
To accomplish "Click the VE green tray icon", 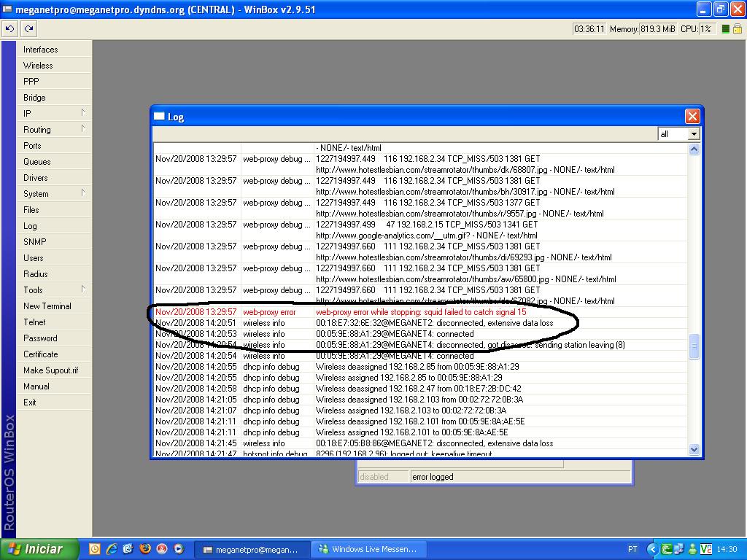I will [705, 549].
